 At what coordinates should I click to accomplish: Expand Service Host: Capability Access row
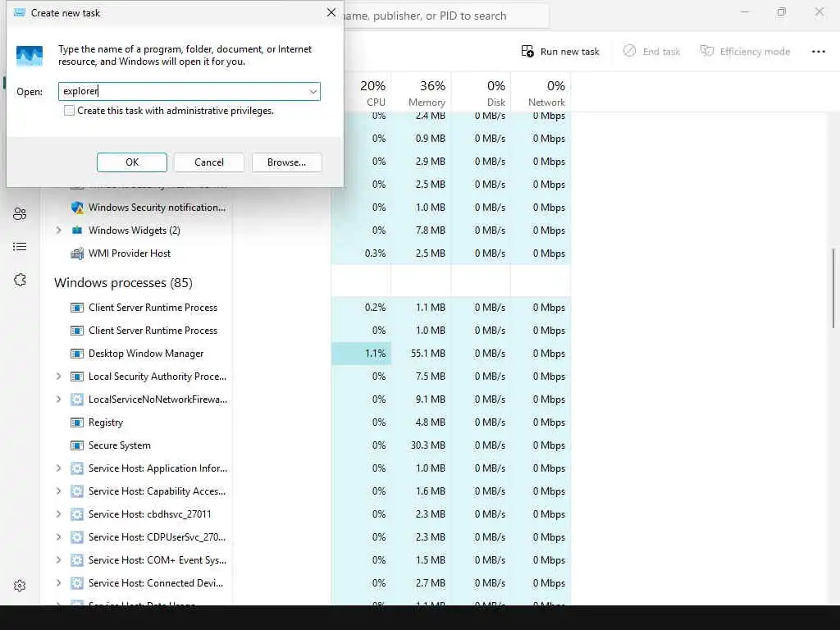[x=58, y=491]
